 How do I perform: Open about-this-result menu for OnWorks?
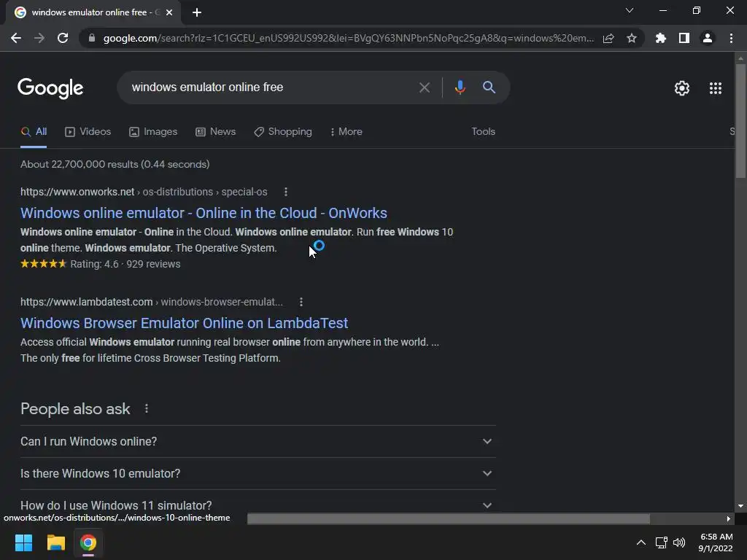click(x=286, y=192)
